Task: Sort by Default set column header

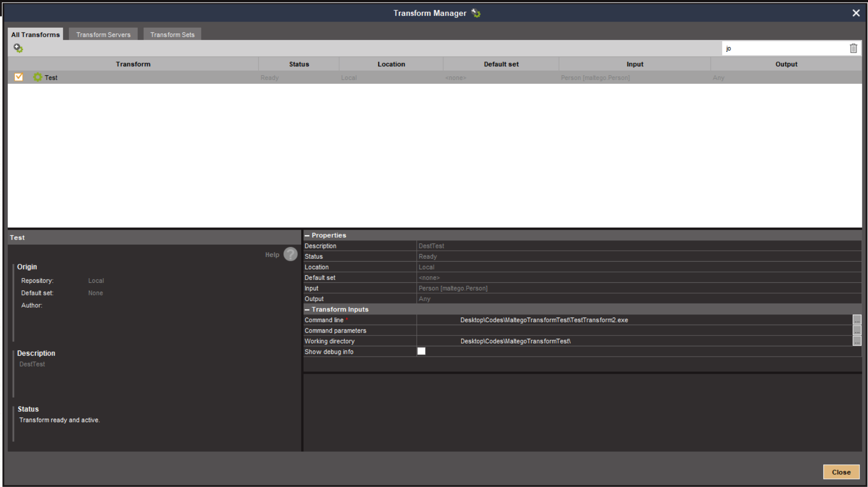Action: click(501, 64)
